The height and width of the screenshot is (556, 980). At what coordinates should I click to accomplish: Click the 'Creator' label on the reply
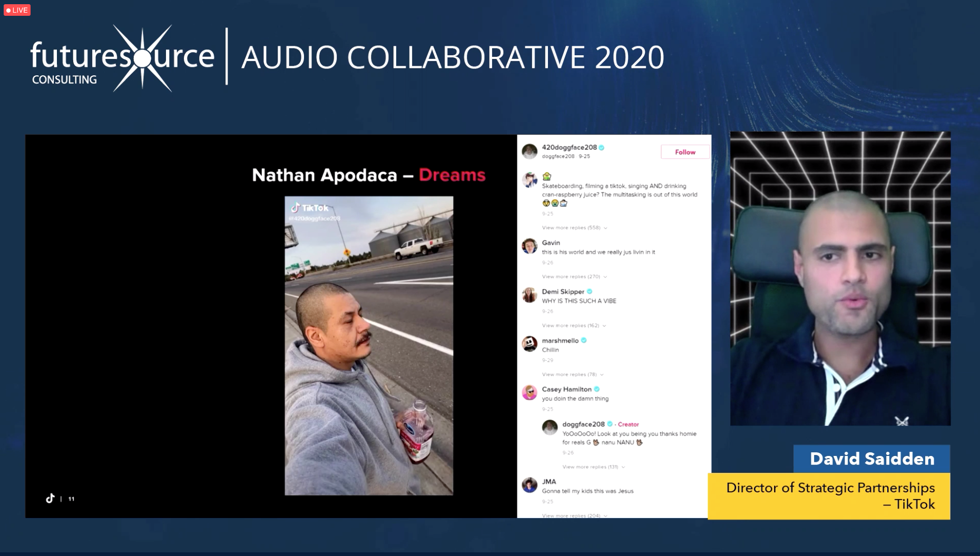pyautogui.click(x=628, y=424)
